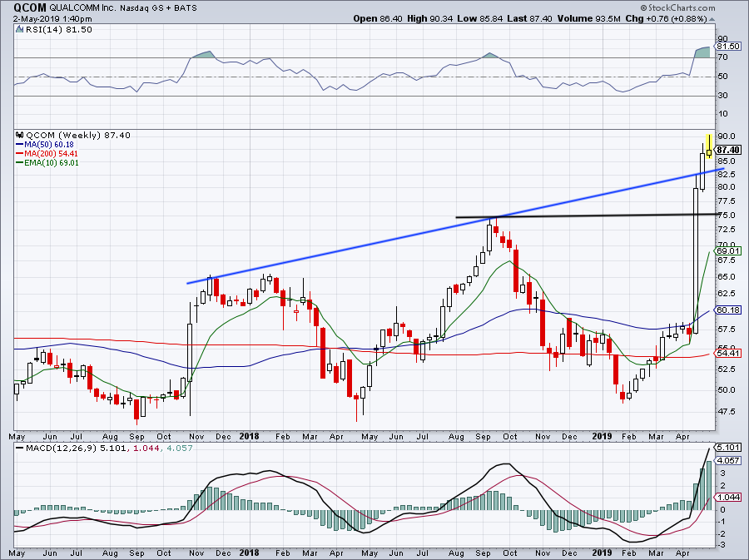Click the 82.5 price axis label
Image resolution: width=749 pixels, height=560 pixels.
726,174
